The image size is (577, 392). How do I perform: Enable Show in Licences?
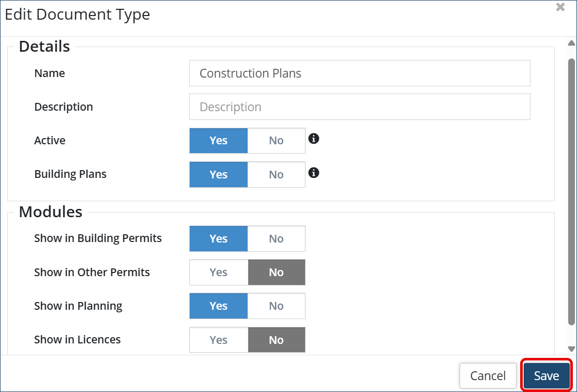[x=219, y=340]
